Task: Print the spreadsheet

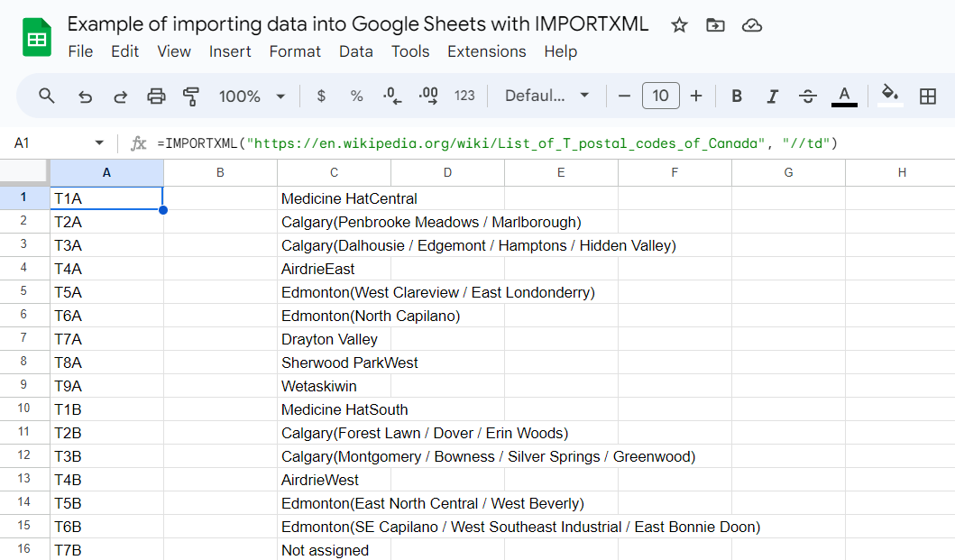Action: tap(156, 96)
